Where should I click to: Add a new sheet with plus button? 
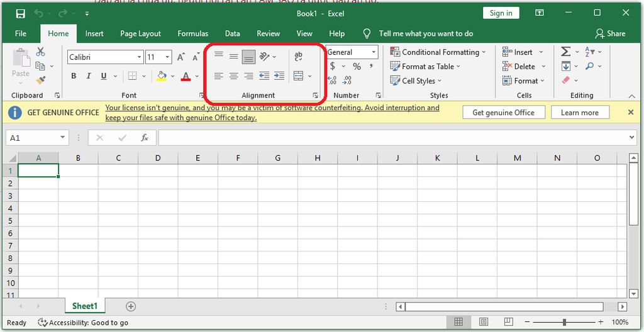coord(131,306)
